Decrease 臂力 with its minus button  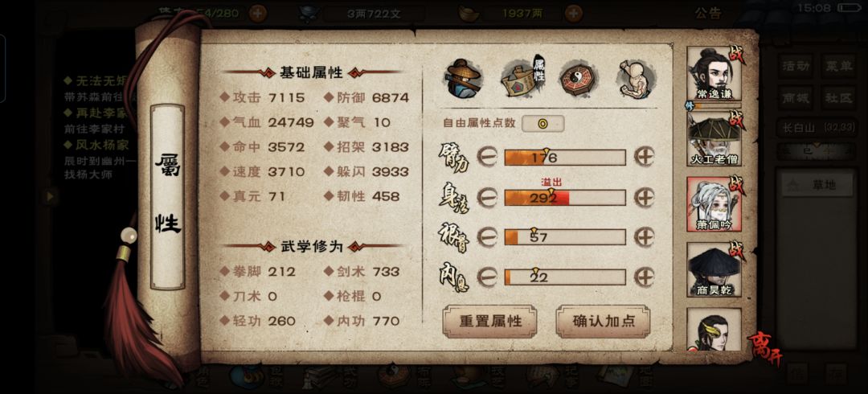click(487, 157)
